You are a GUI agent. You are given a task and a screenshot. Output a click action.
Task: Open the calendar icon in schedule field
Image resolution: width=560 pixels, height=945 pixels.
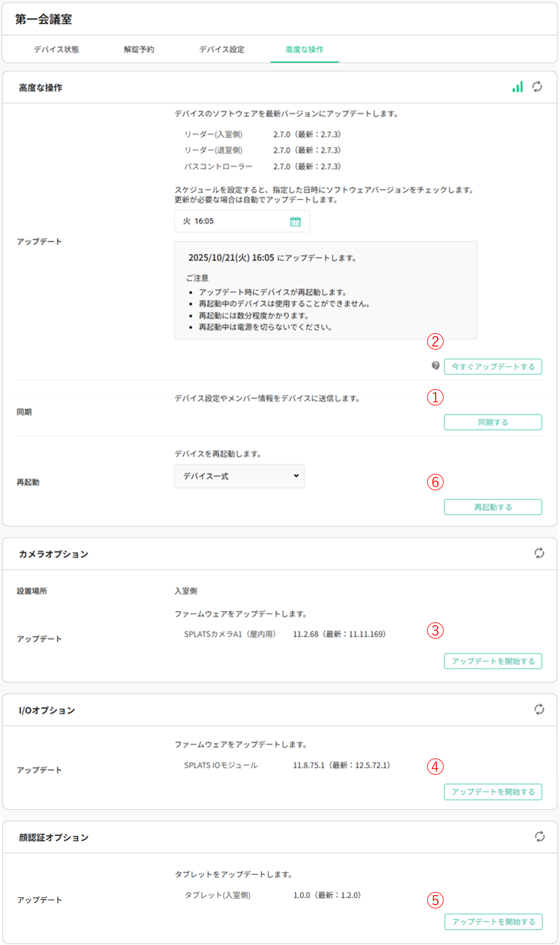point(295,222)
